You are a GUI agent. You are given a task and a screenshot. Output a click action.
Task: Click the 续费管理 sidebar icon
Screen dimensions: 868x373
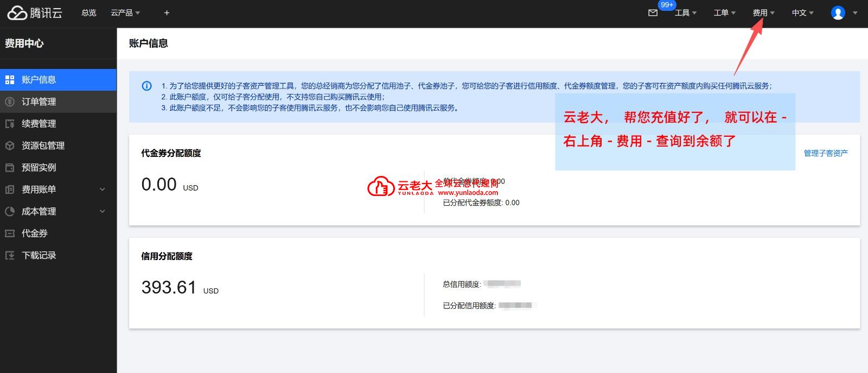(10, 124)
